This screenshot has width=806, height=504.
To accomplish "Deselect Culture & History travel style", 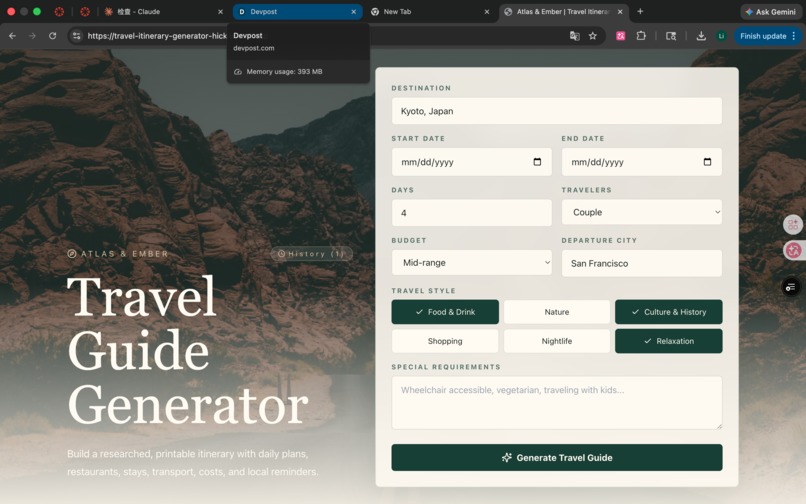I will (x=669, y=312).
